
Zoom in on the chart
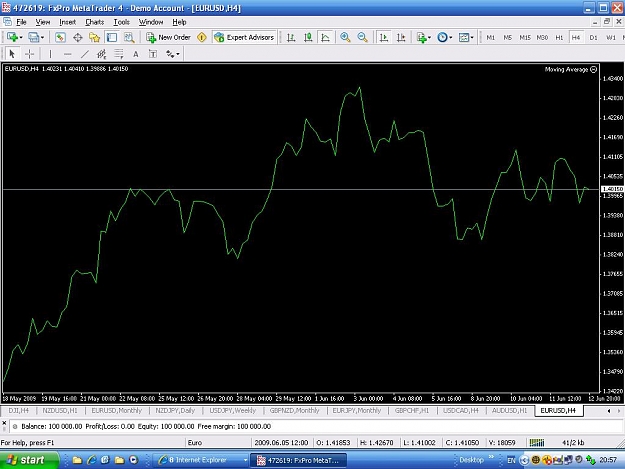(x=345, y=37)
